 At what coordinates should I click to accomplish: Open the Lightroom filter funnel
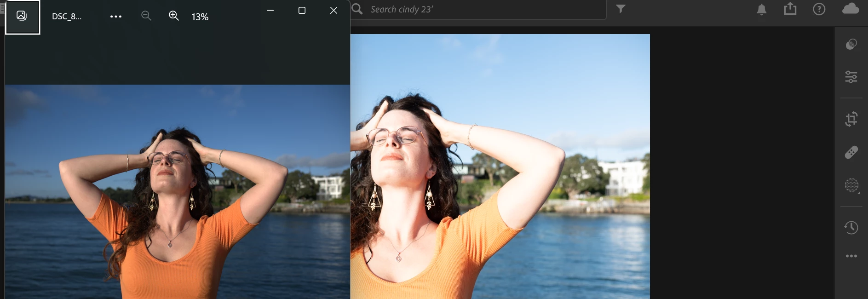(x=621, y=9)
